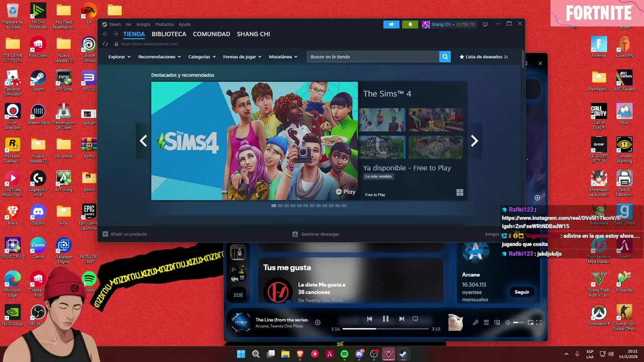The width and height of the screenshot is (644, 362).
Task: Skip to the next track in music player
Action: [401, 319]
